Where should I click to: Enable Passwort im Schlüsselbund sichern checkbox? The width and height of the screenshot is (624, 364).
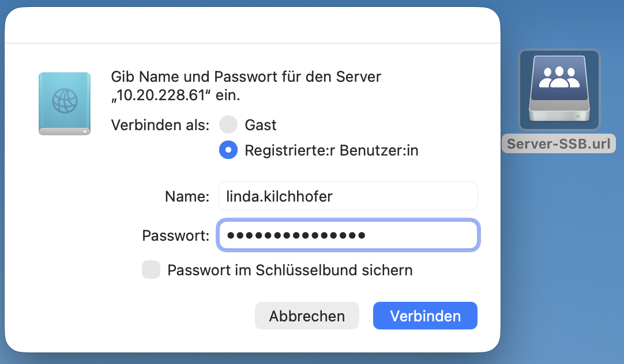(x=151, y=270)
